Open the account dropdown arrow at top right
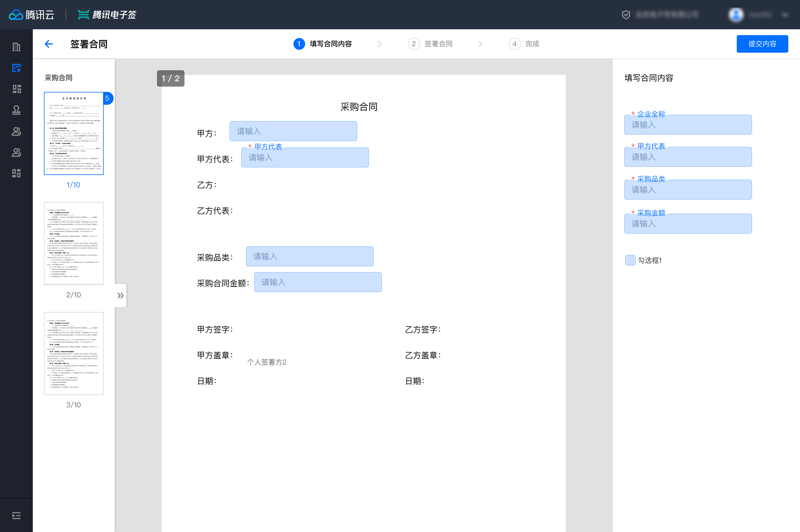Viewport: 800px width, 532px height. coord(785,15)
